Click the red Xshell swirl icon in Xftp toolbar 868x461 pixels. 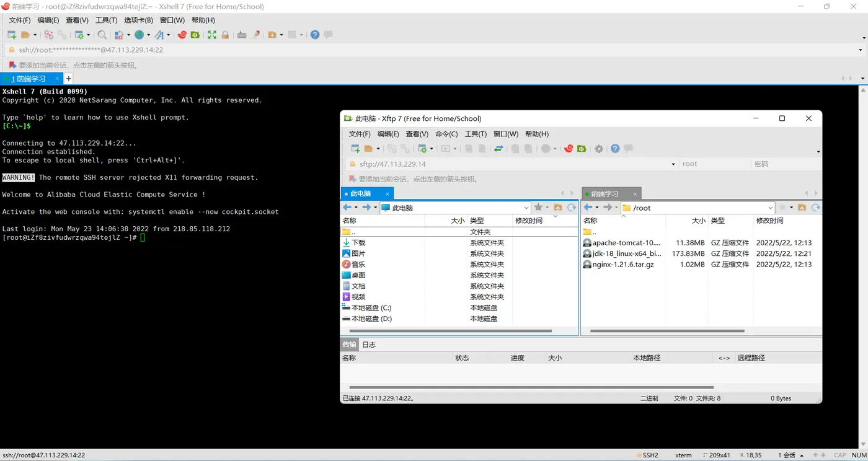(569, 149)
